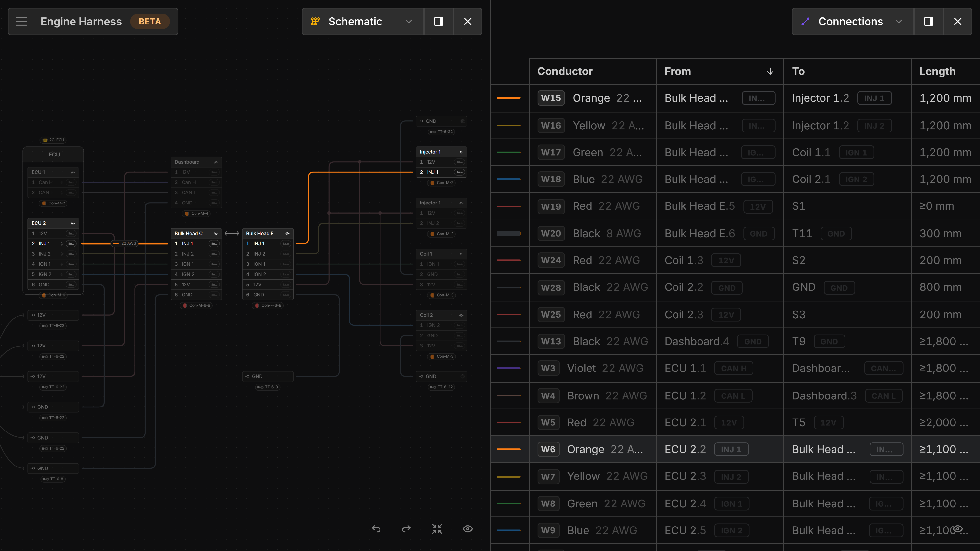Click the redo arrow icon
The height and width of the screenshot is (551, 980).
pos(406,528)
